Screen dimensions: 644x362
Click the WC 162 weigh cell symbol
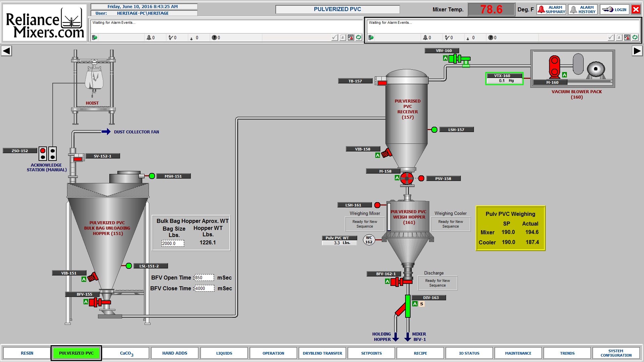(x=369, y=240)
